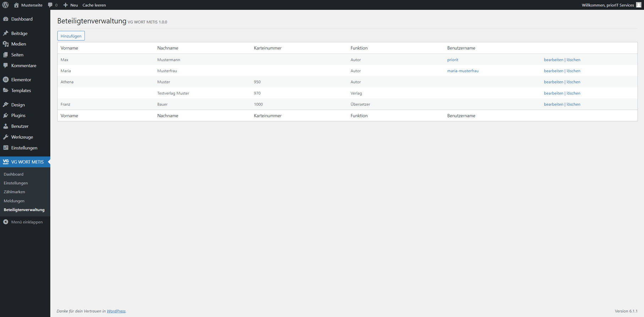The image size is (644, 317).
Task: Edit Maria Musterfrau via bearbeiten
Action: pyautogui.click(x=553, y=71)
